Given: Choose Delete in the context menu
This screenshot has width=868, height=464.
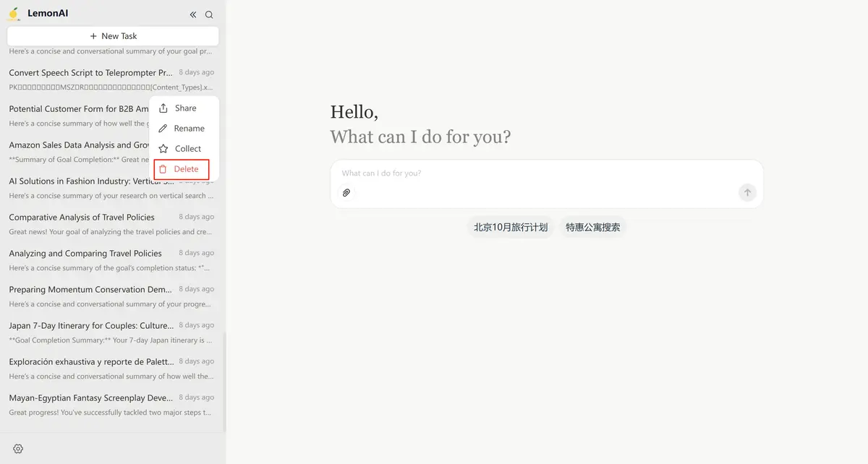Looking at the screenshot, I should pyautogui.click(x=186, y=169).
